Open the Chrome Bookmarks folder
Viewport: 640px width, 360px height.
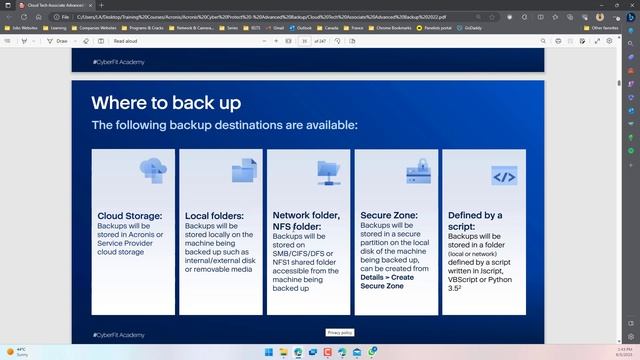[x=390, y=28]
